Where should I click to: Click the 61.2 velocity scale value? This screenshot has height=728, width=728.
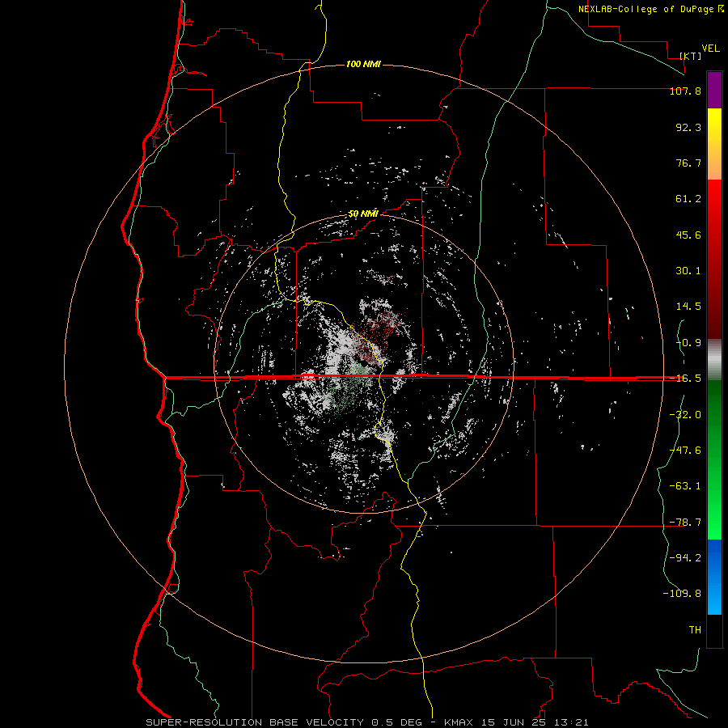[x=688, y=199]
